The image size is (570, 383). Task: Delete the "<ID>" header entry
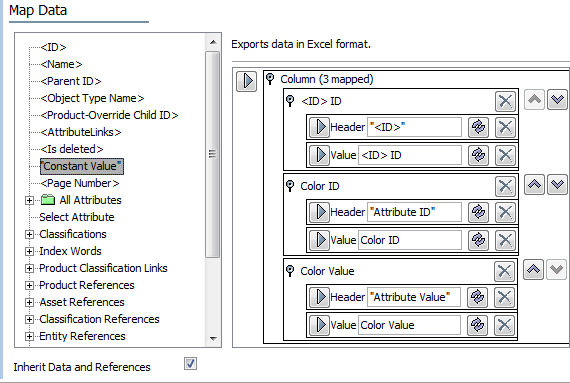click(505, 127)
